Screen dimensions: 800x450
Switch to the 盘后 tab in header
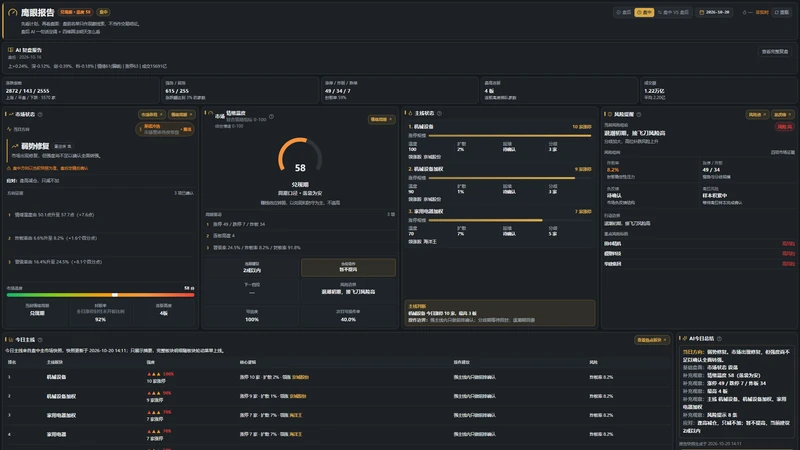pyautogui.click(x=623, y=12)
